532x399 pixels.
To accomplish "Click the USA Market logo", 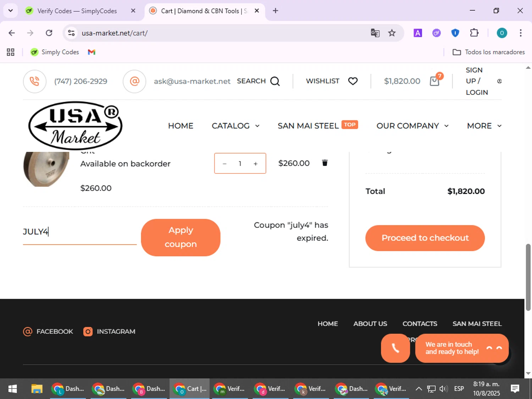I will [75, 126].
